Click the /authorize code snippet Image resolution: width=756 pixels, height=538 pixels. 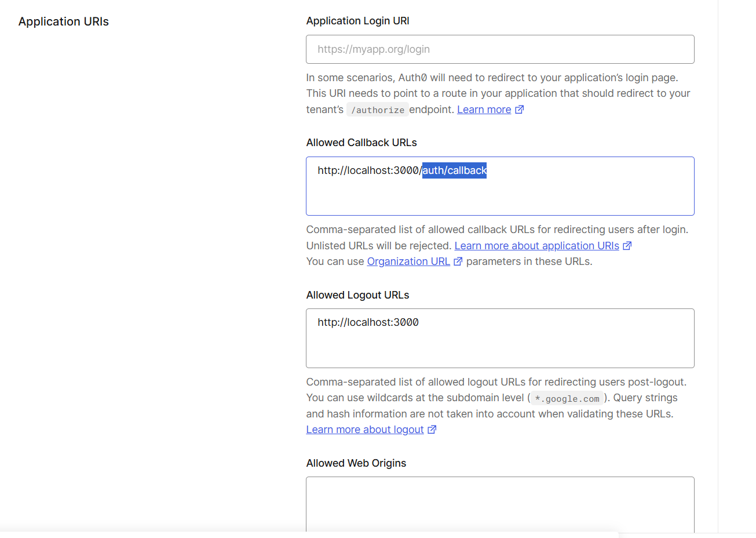coord(378,110)
